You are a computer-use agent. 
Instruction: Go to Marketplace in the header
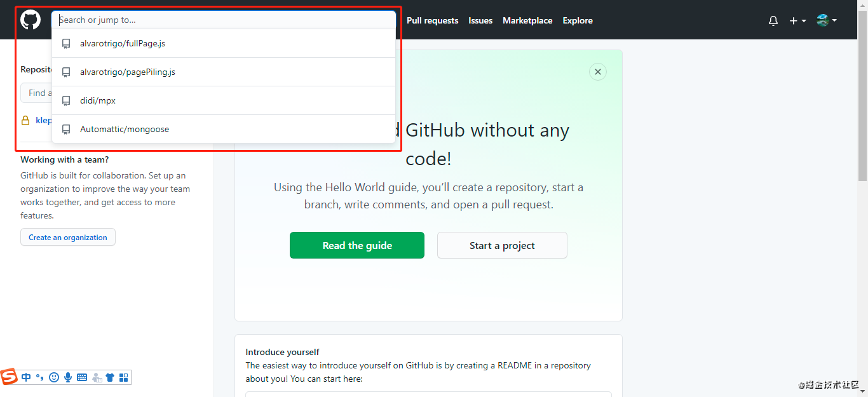(527, 21)
